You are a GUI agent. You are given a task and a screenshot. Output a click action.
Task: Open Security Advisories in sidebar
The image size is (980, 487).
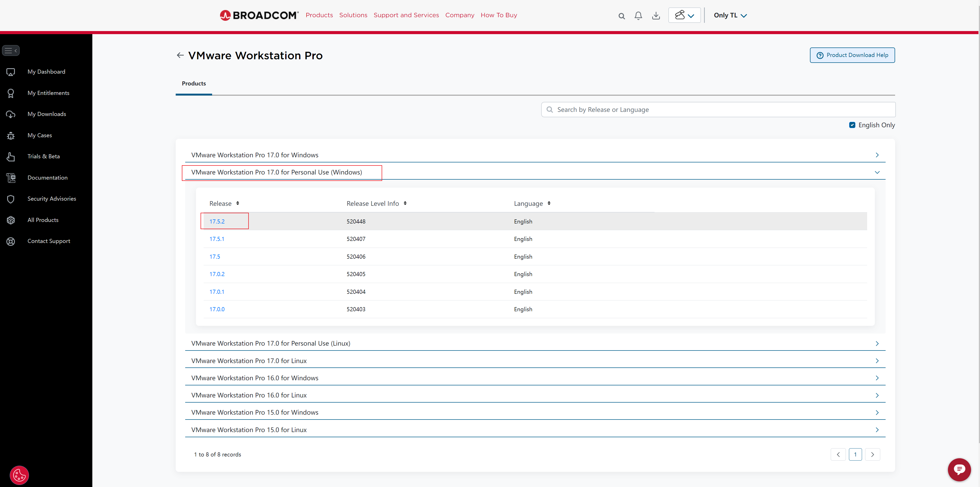click(x=52, y=199)
